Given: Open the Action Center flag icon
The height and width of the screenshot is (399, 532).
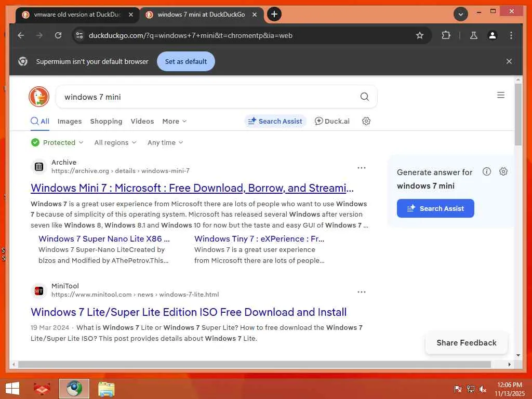Looking at the screenshot, I should (x=458, y=389).
